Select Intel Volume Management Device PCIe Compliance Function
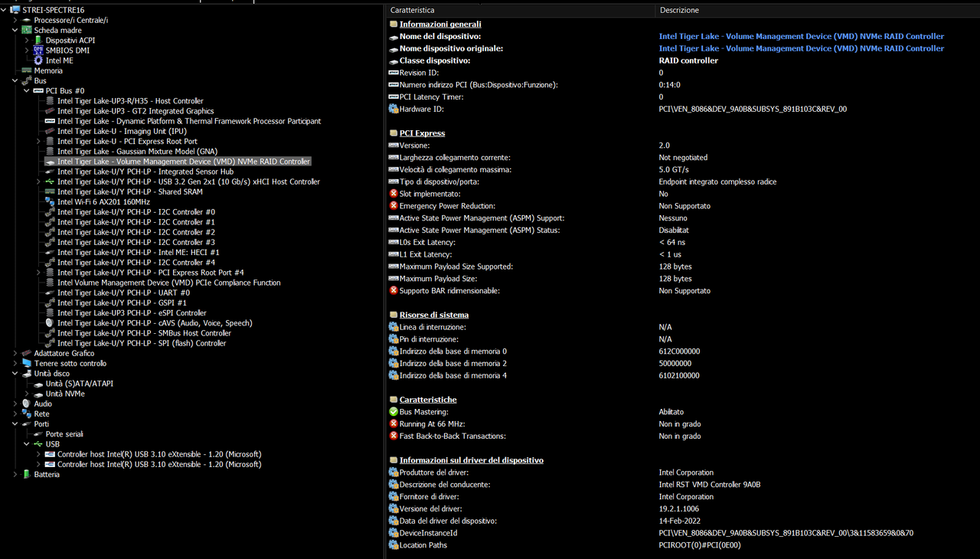Viewport: 980px width, 559px height. coord(168,283)
